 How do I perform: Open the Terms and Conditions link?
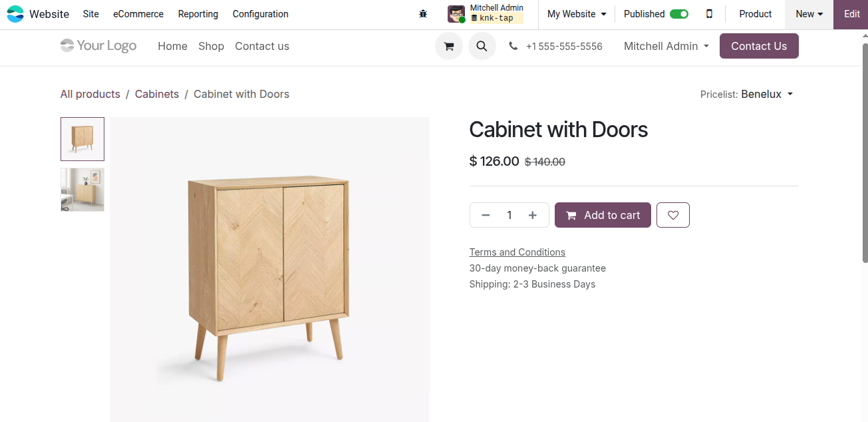[517, 252]
